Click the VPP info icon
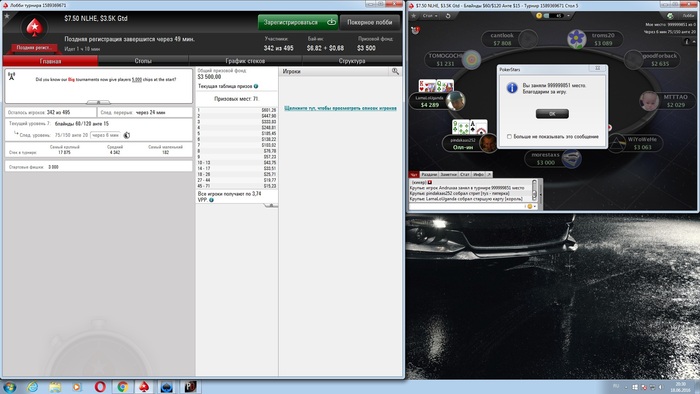Screen dimensions: 700x394 [x=212, y=200]
